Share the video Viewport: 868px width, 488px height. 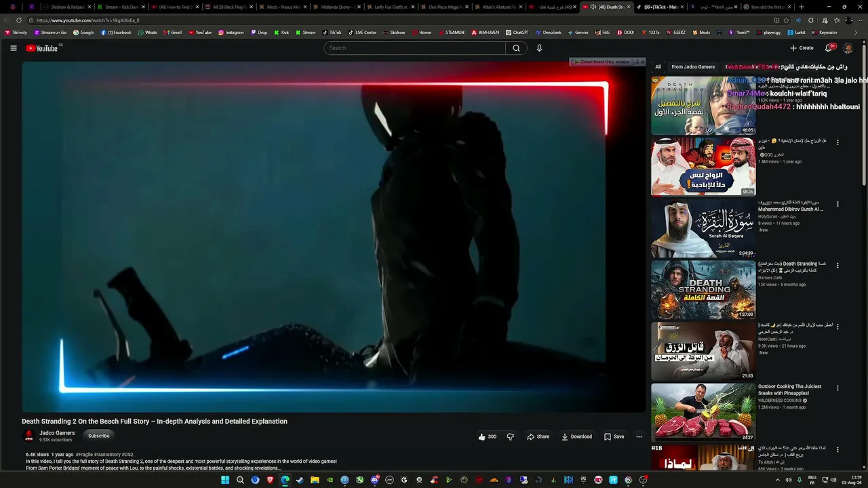coord(538,436)
